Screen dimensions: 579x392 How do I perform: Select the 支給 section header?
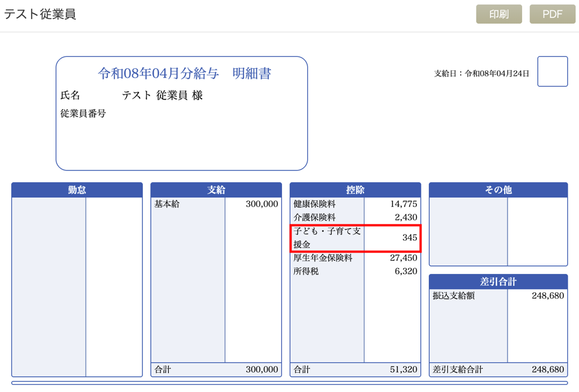point(216,190)
